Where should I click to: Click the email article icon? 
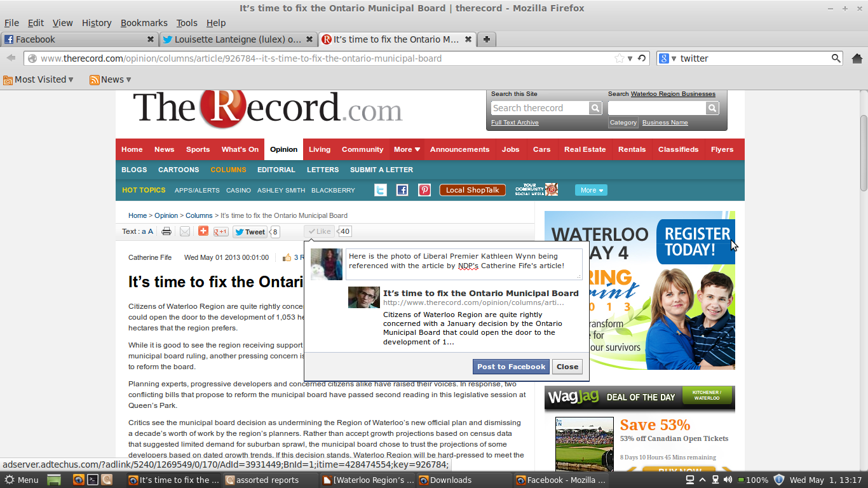(x=185, y=231)
